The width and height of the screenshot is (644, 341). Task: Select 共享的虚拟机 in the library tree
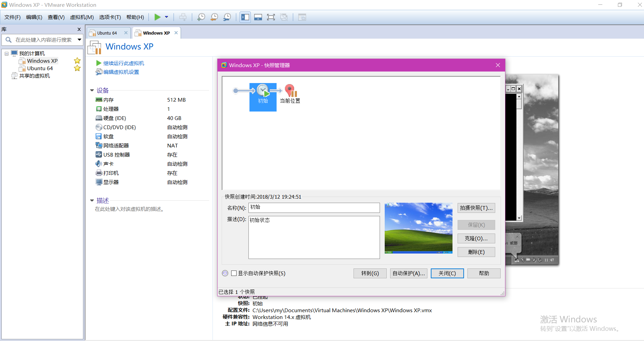[34, 76]
